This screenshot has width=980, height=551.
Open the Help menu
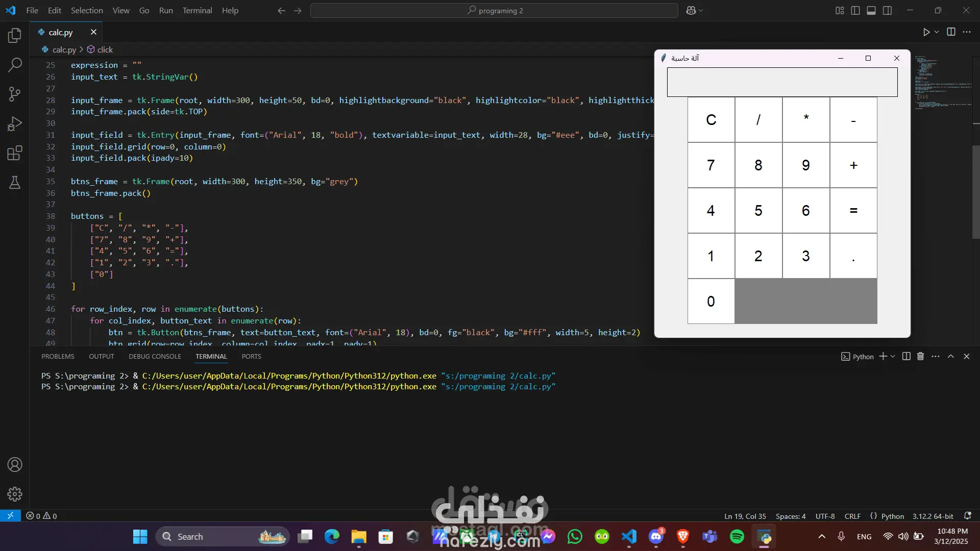(x=230, y=10)
